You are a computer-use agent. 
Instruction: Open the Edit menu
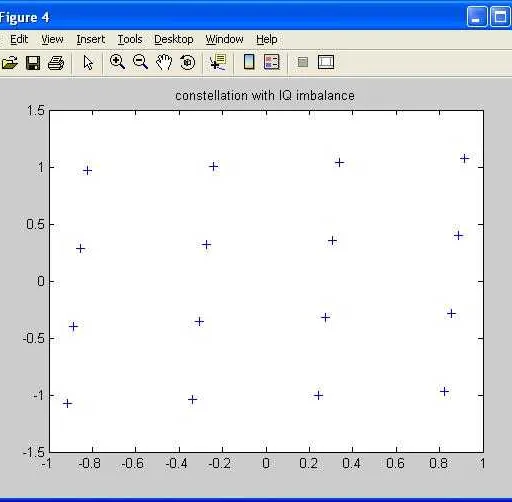click(x=19, y=39)
